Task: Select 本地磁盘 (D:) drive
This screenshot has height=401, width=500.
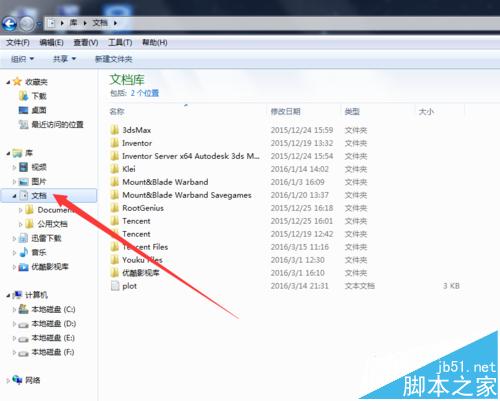Action: (54, 324)
